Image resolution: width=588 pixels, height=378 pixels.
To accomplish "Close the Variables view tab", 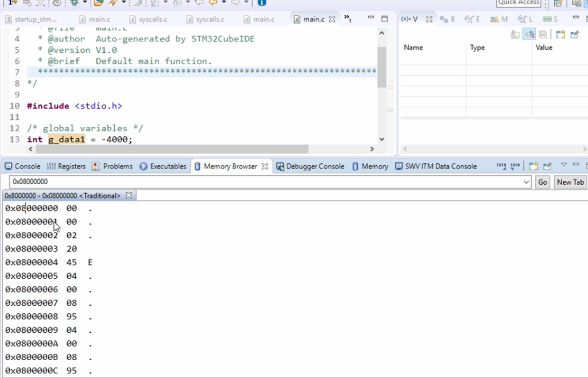I will 430,19.
